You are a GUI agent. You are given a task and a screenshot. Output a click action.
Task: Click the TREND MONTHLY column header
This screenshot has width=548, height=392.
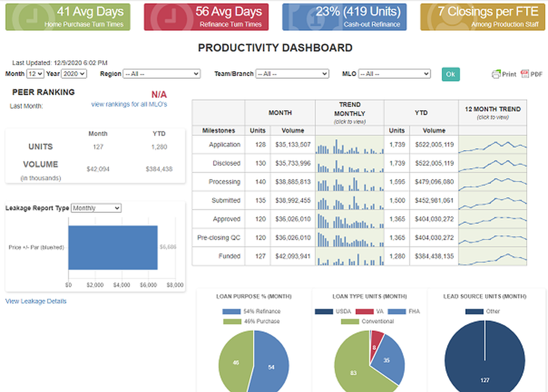pos(350,113)
